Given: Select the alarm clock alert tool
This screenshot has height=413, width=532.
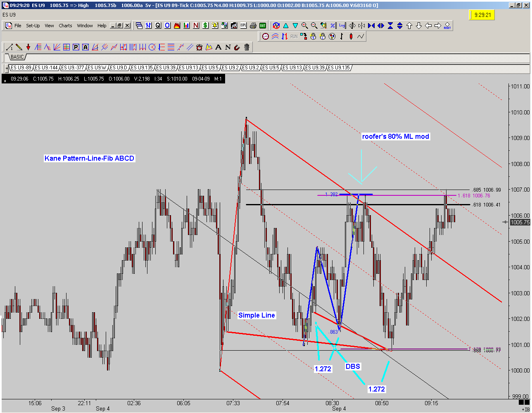Looking at the screenshot, I should [x=199, y=47].
